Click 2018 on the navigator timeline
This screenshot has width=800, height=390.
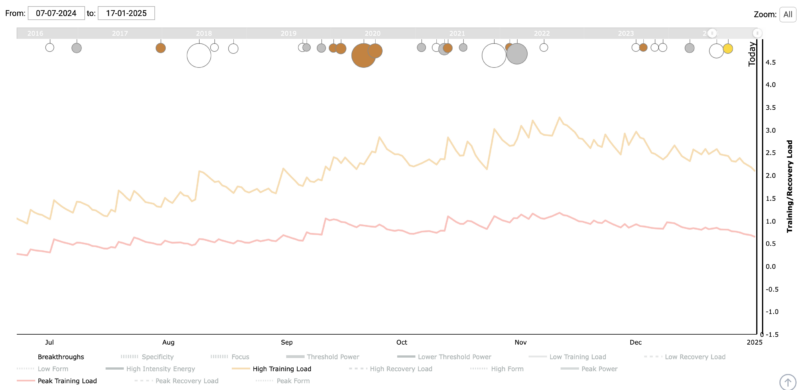pyautogui.click(x=204, y=34)
